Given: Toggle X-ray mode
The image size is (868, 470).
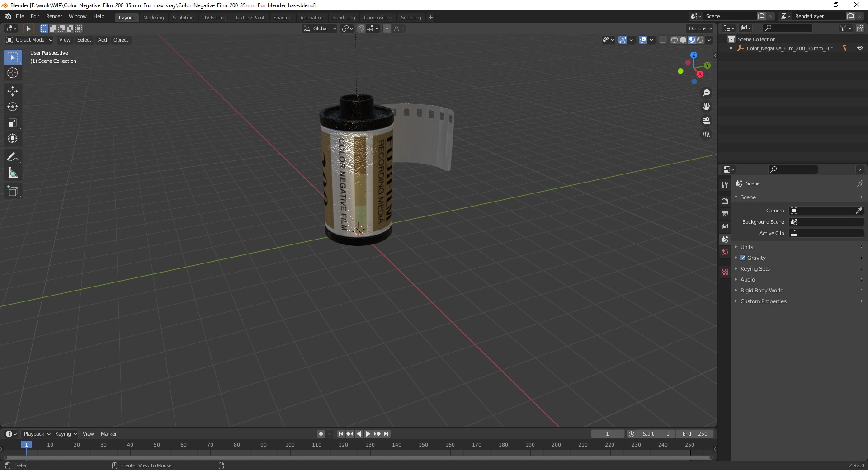Looking at the screenshot, I should (x=663, y=40).
